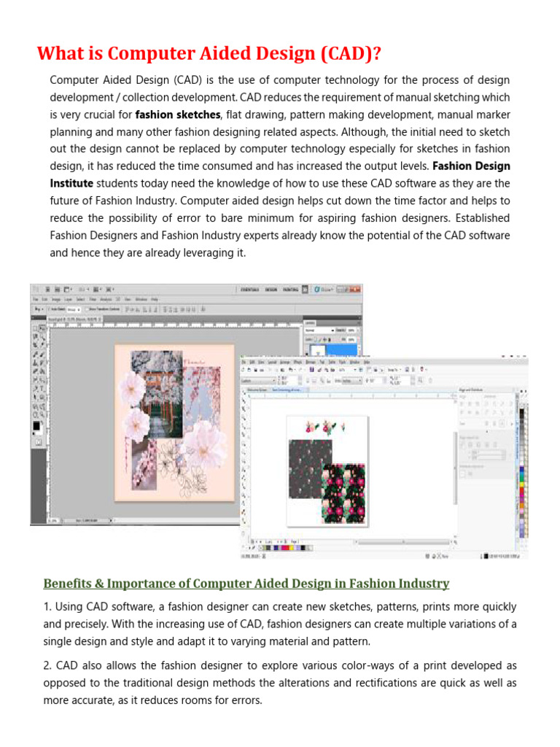
Task: Open the Group dropdown beside Auto-Select
Action: [x=74, y=309]
